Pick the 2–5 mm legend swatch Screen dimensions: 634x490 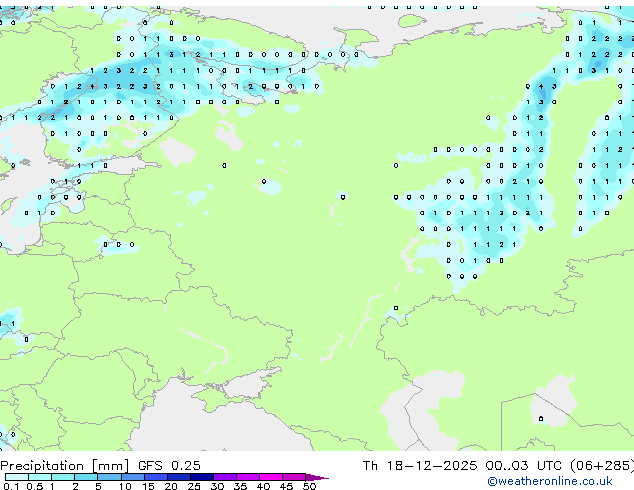[x=86, y=477]
